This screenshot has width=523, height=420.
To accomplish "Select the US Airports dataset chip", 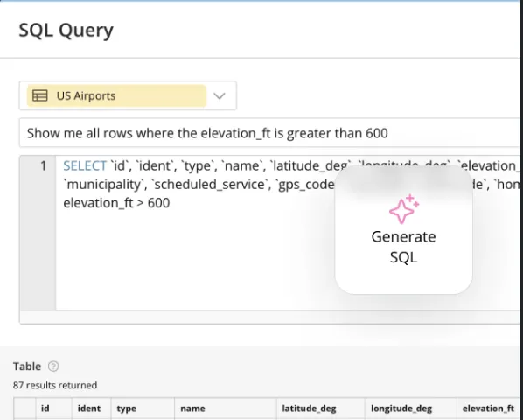I will 116,95.
